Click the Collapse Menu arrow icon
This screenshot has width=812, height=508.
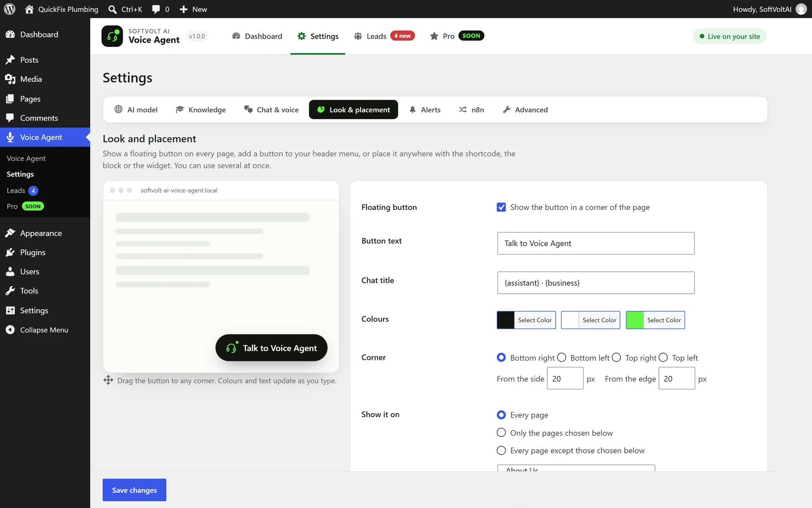pyautogui.click(x=10, y=330)
